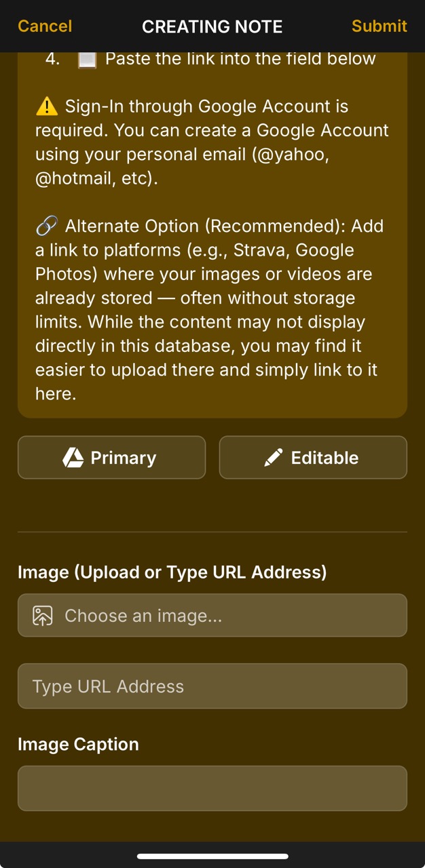Click the chain link icon beside Alternate Option

[x=45, y=225]
